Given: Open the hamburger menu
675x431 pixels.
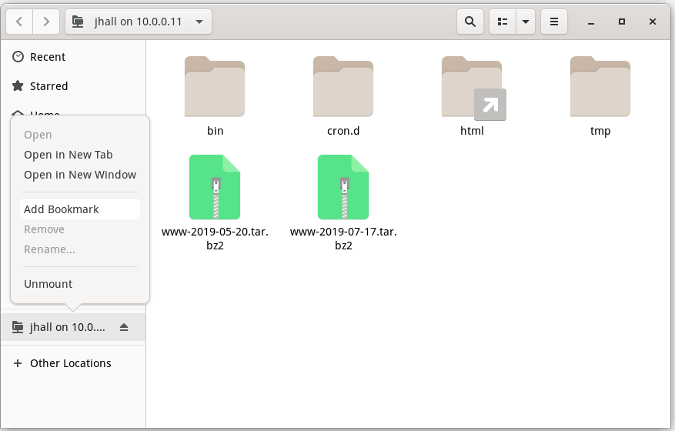Looking at the screenshot, I should click(555, 21).
